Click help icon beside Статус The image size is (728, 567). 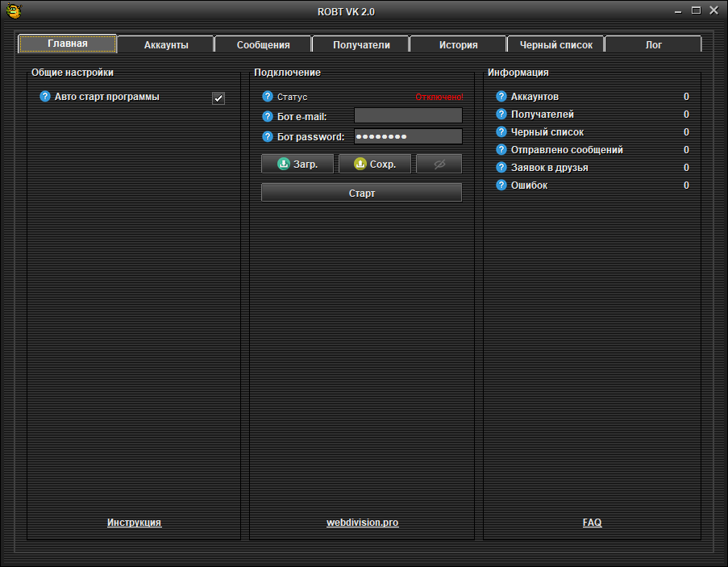pyautogui.click(x=268, y=97)
